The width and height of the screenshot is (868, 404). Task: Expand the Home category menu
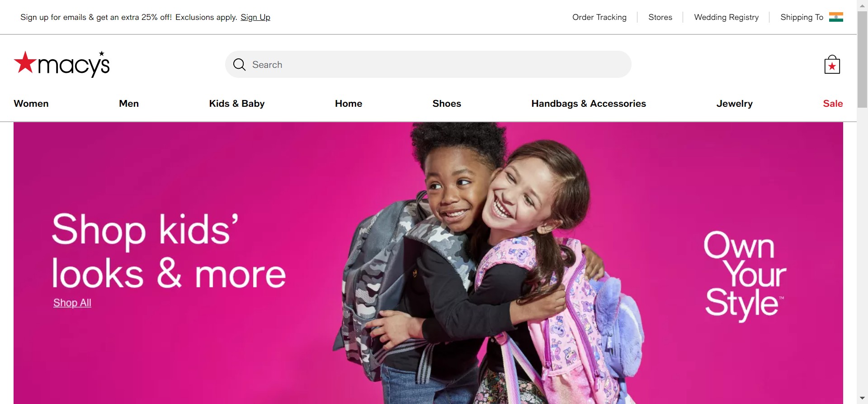(349, 104)
